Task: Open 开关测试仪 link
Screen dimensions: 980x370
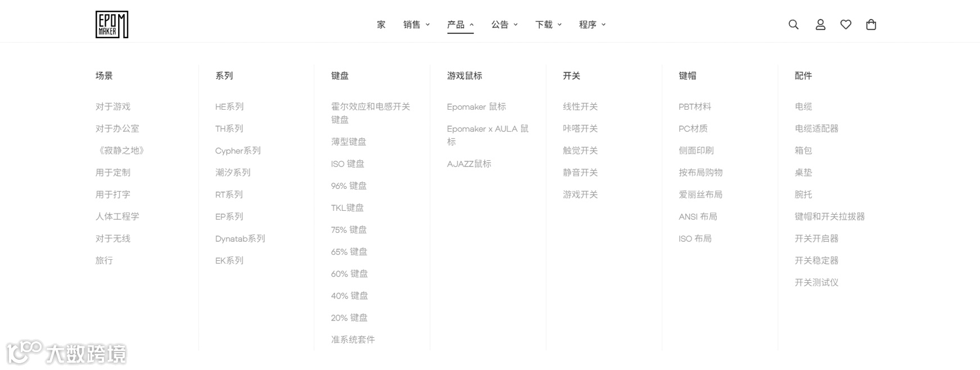Action: [816, 282]
